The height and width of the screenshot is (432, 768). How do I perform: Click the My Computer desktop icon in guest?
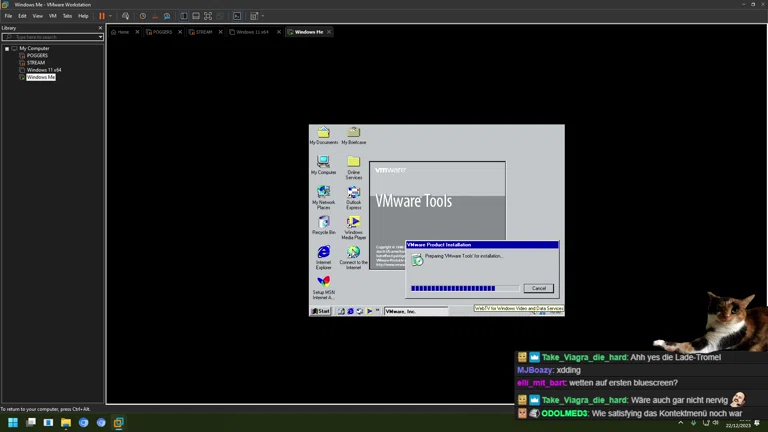click(323, 165)
